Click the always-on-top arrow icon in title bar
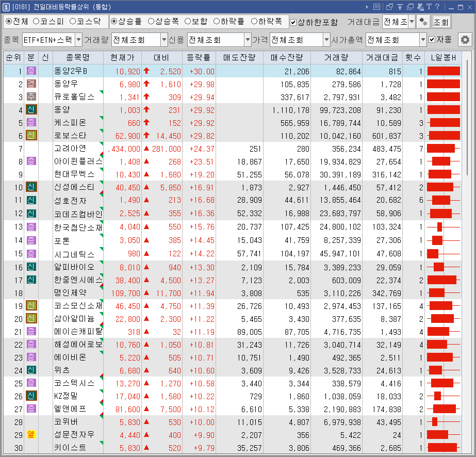 [400, 7]
